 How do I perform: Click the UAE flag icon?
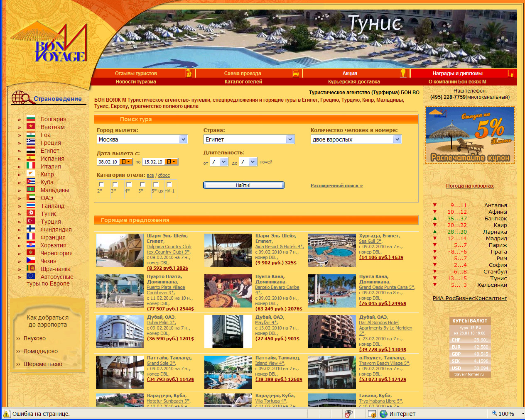click(31, 198)
